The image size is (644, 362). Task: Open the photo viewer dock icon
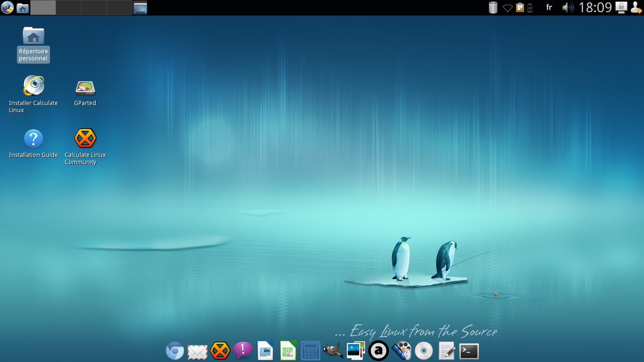(x=356, y=351)
